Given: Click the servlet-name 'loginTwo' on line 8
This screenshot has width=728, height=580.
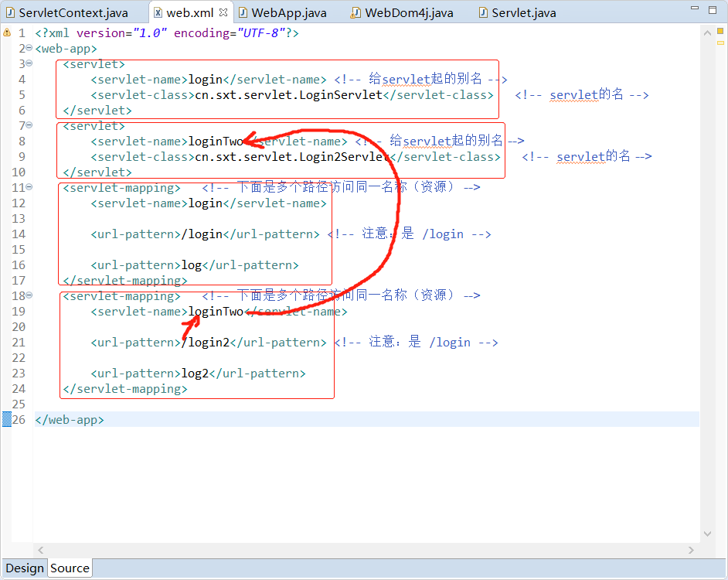Looking at the screenshot, I should [x=216, y=142].
